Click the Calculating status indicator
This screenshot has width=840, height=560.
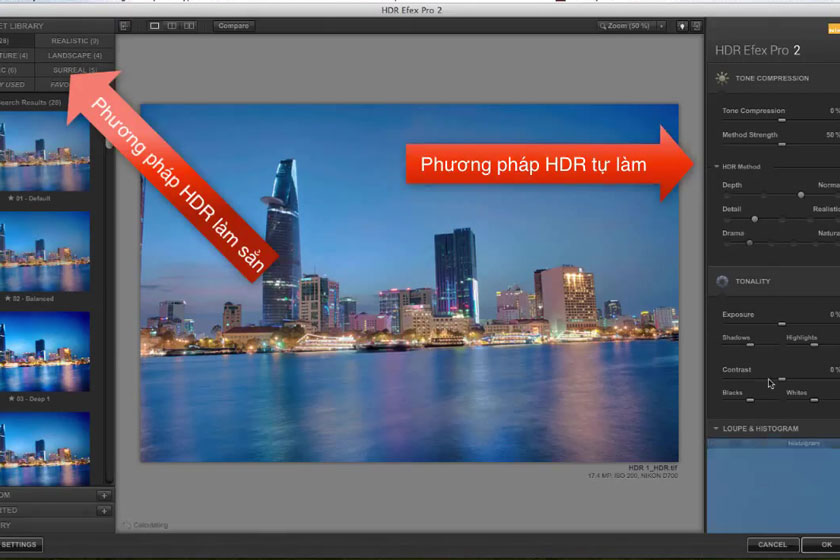tap(145, 525)
